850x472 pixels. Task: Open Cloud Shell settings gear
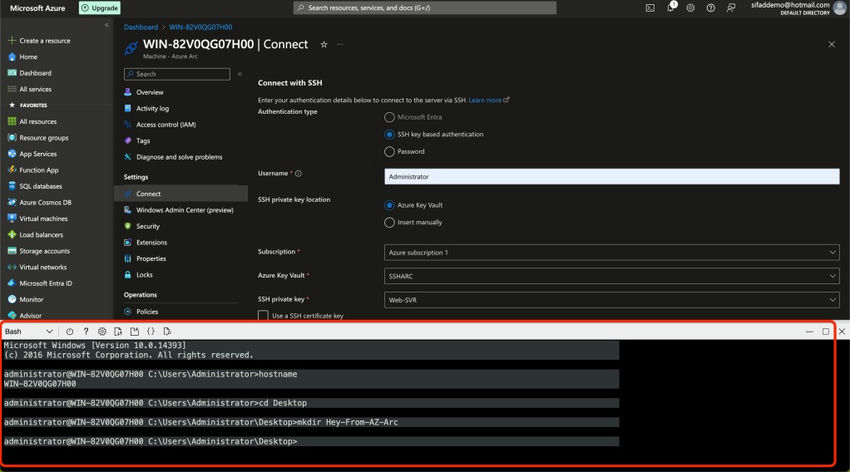(x=102, y=331)
